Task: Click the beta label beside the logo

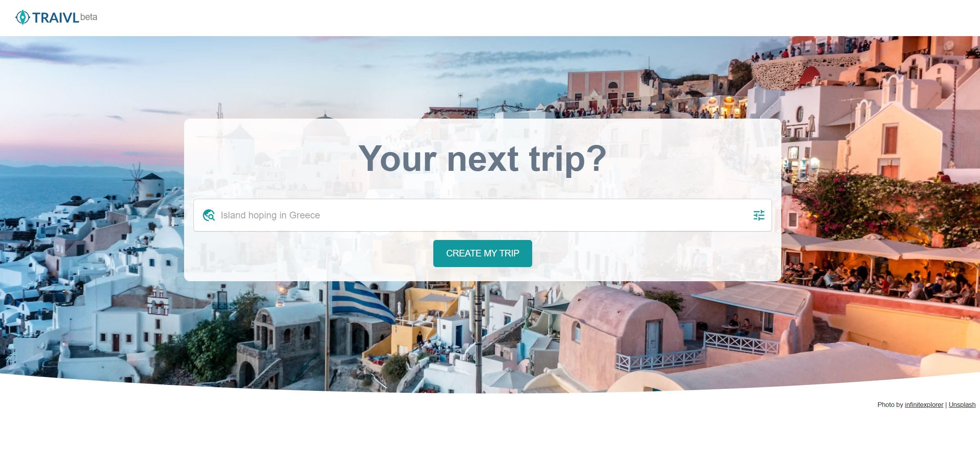Action: coord(89,17)
